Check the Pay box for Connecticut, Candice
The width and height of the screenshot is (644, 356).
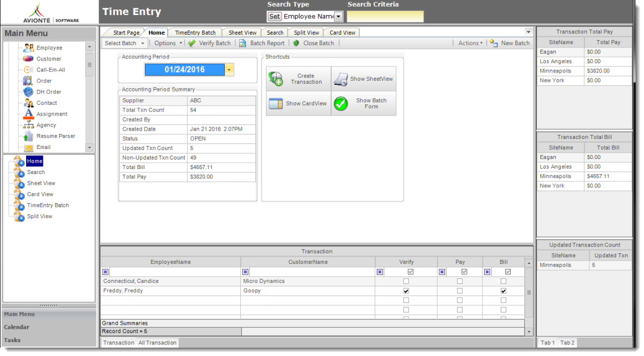[459, 281]
